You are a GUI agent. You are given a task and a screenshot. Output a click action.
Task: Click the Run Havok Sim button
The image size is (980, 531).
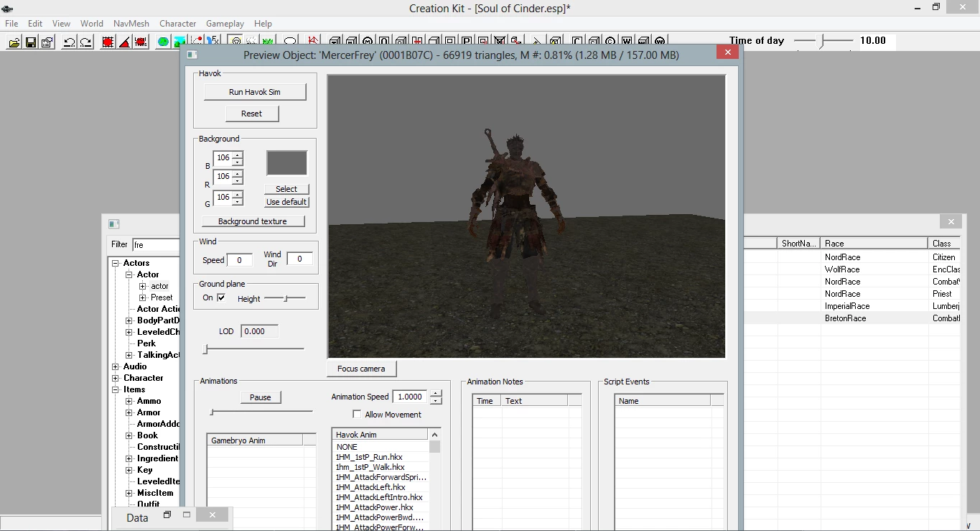click(x=255, y=92)
